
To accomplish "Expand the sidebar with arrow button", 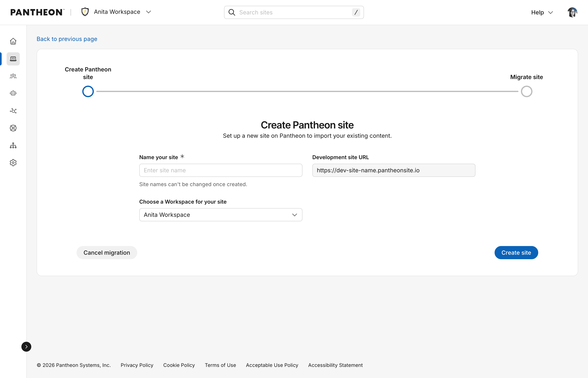I will pos(26,346).
